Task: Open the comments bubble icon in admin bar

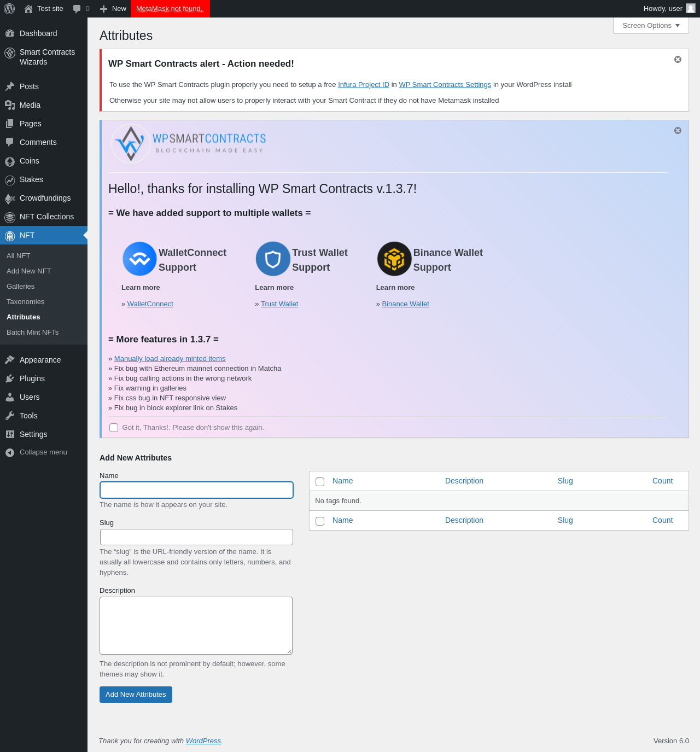Action: tap(77, 9)
